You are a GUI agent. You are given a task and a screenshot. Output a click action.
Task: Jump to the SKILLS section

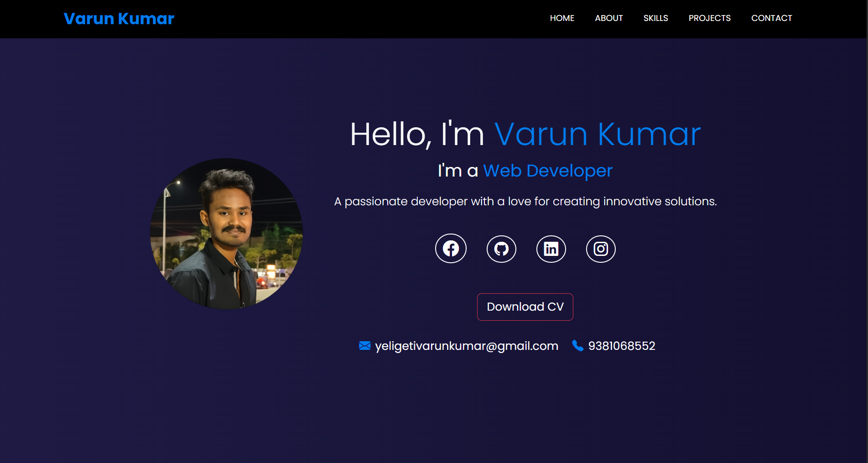pos(655,18)
